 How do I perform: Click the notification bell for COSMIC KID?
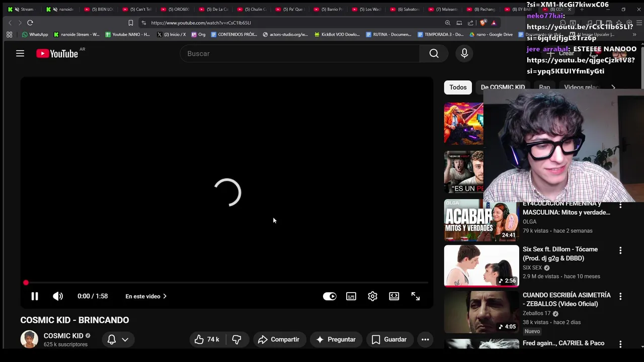click(x=112, y=339)
